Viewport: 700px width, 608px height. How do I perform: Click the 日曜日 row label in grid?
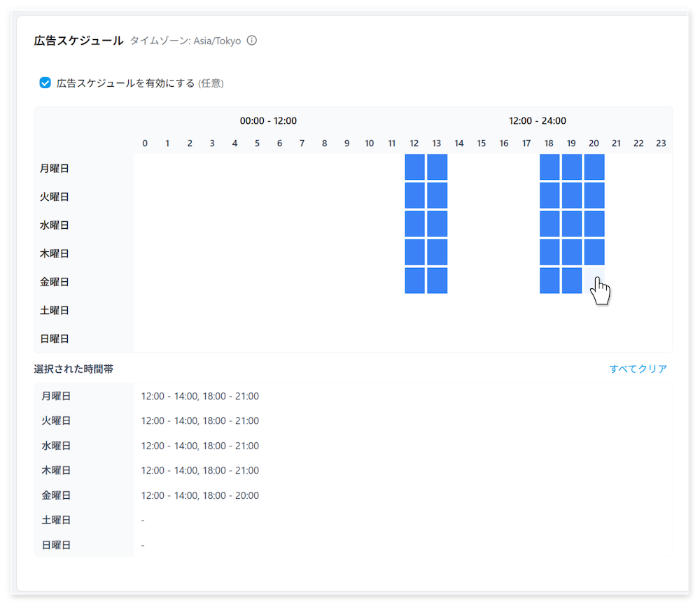tap(54, 339)
